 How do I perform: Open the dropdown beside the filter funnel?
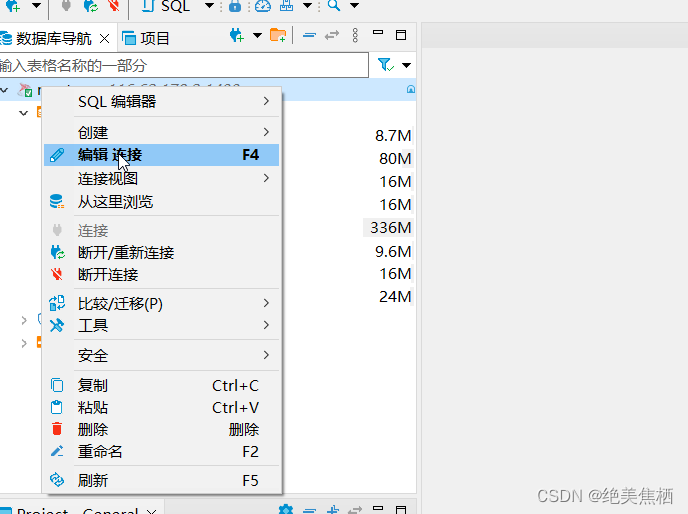coord(406,65)
